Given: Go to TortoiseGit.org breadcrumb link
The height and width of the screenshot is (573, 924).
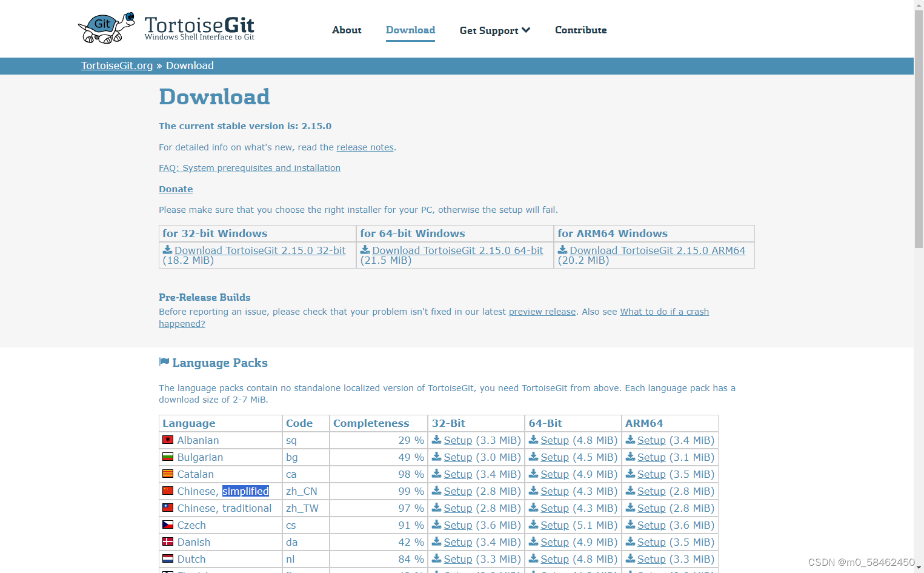Looking at the screenshot, I should click(117, 65).
